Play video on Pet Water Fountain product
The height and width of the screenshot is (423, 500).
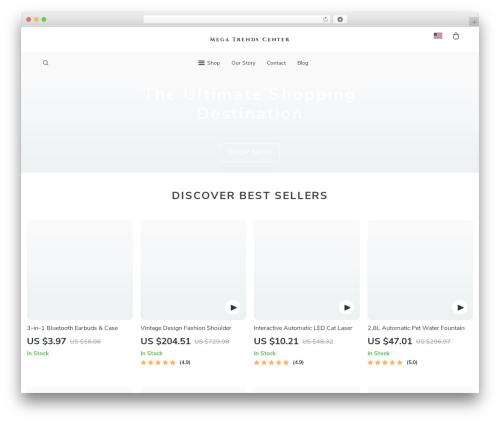(x=460, y=307)
